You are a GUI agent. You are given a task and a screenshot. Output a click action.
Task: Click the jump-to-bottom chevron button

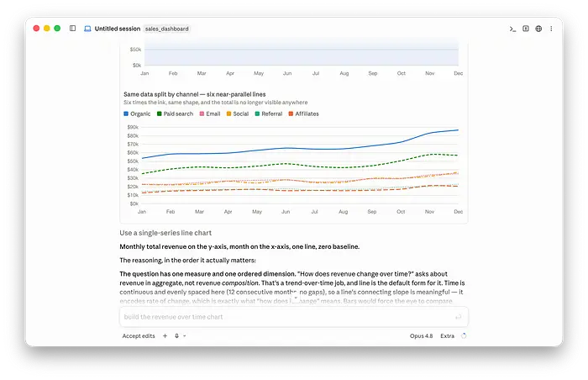pyautogui.click(x=296, y=298)
